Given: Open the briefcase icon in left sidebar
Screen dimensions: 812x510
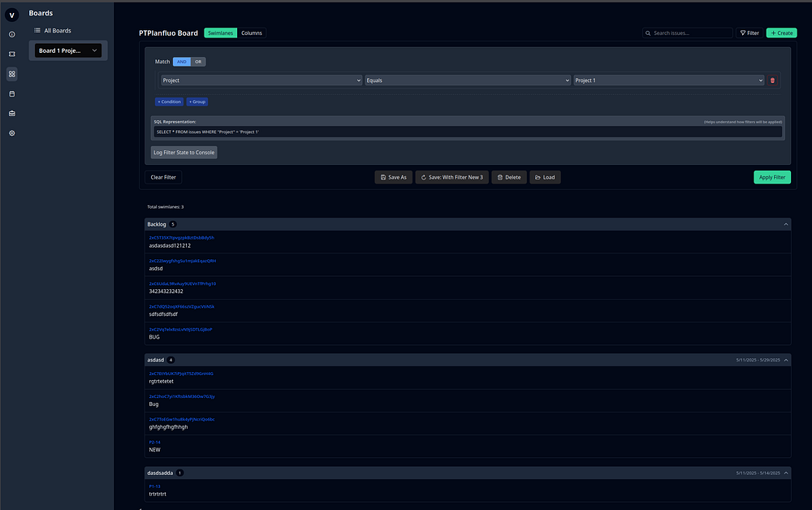Looking at the screenshot, I should click(x=11, y=113).
